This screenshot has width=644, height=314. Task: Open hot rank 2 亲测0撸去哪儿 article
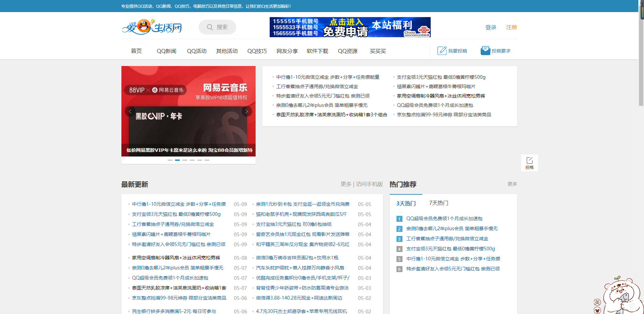(452, 229)
